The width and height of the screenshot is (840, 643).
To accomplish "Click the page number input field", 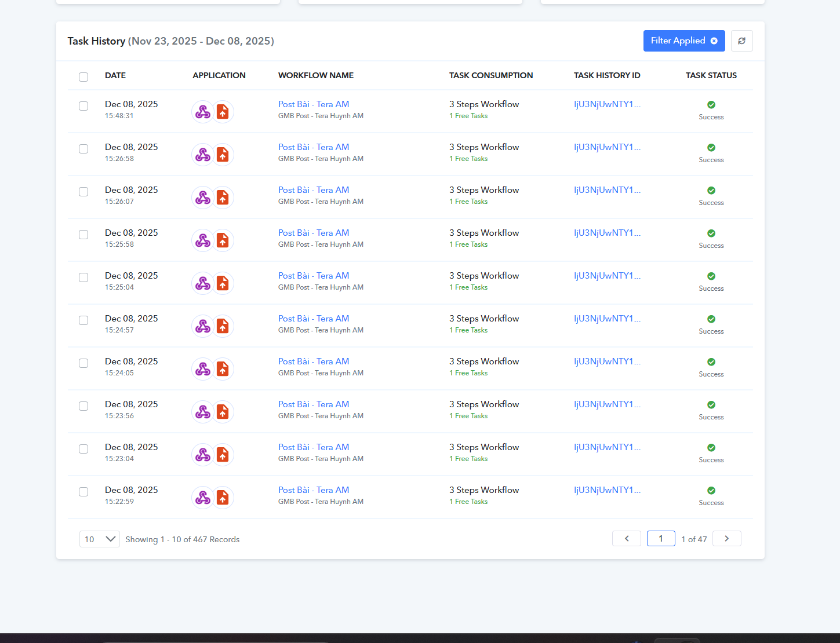I will point(661,539).
